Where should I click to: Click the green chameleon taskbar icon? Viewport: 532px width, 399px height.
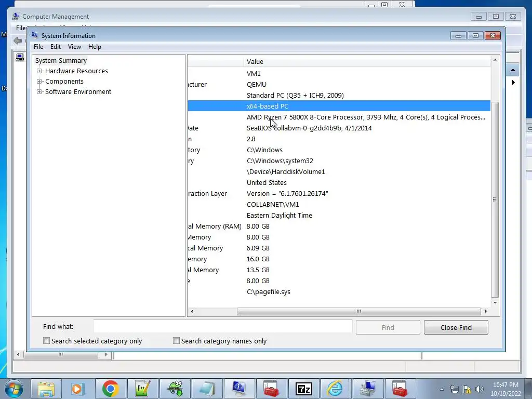[x=175, y=389]
